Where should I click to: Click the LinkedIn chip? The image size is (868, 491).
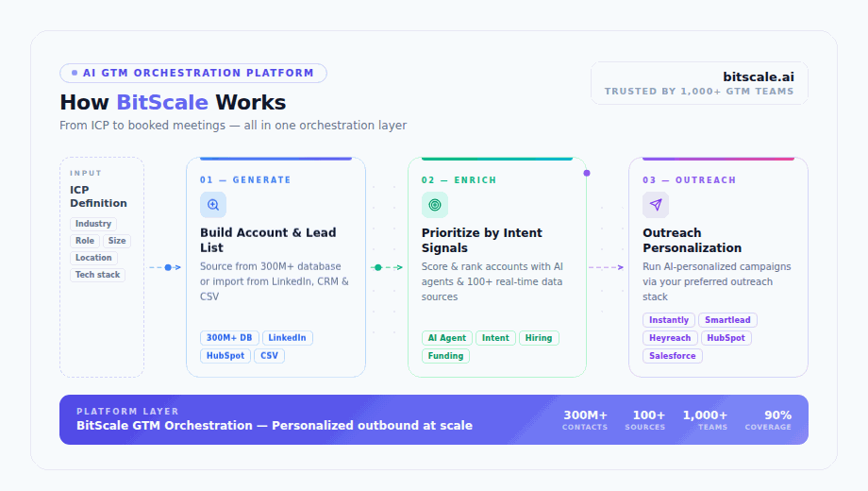coord(288,338)
